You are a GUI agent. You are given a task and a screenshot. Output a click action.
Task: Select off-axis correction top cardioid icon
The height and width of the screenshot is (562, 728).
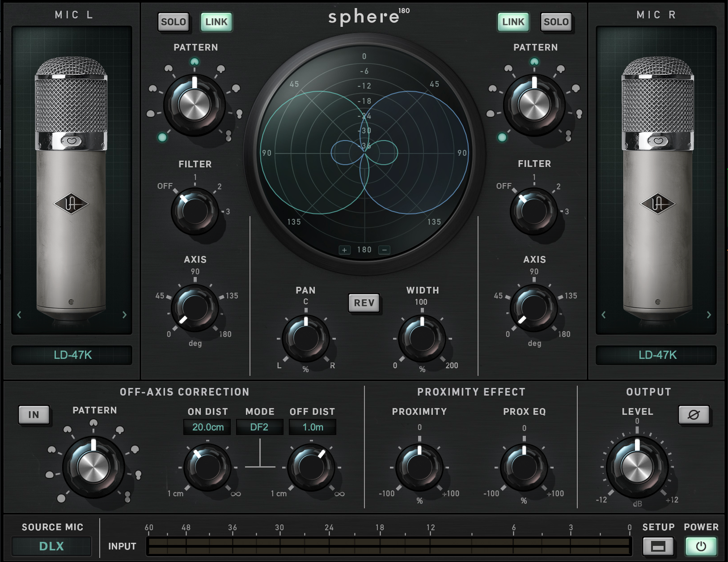[x=93, y=423]
